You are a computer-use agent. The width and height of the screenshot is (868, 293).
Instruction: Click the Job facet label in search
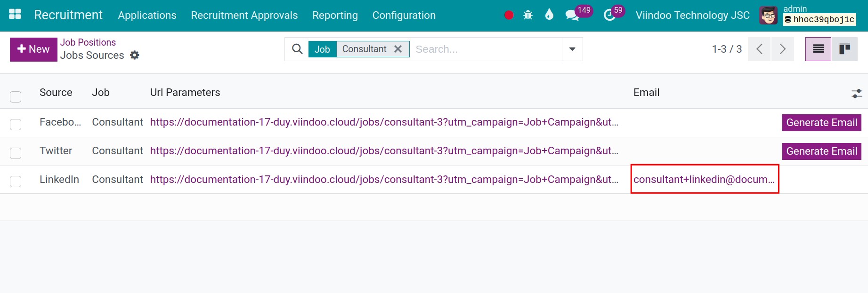pyautogui.click(x=322, y=49)
